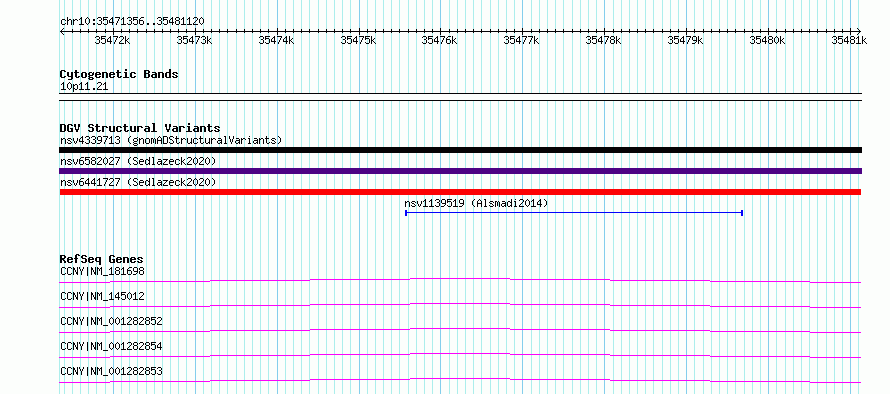Open the CCNY|NM_181698 transcript label

click(x=102, y=271)
